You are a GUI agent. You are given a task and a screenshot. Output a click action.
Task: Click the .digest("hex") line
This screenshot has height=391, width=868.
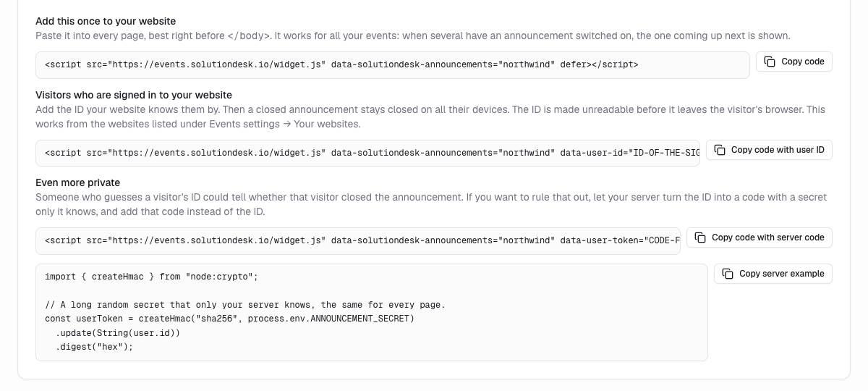pyautogui.click(x=95, y=347)
